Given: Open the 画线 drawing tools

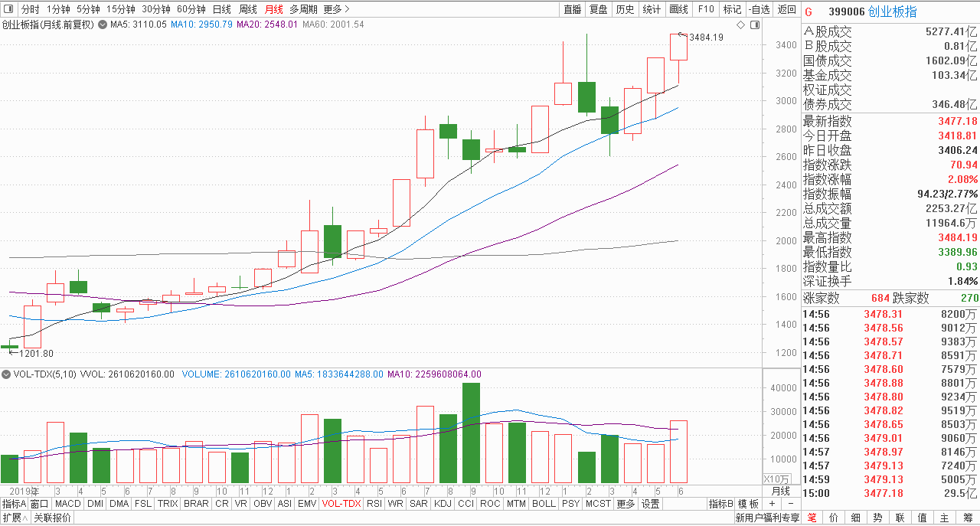Looking at the screenshot, I should point(678,9).
